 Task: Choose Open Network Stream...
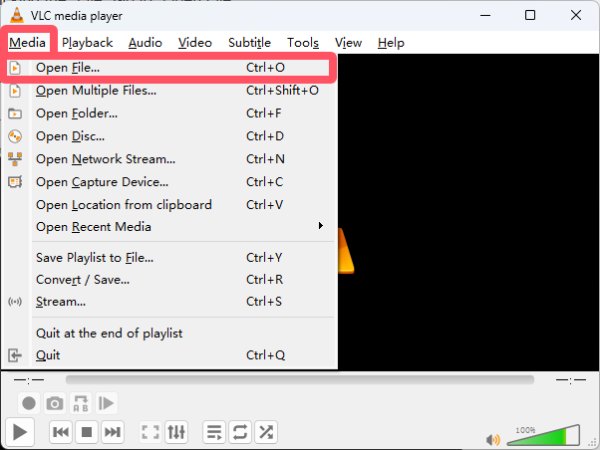(169, 159)
